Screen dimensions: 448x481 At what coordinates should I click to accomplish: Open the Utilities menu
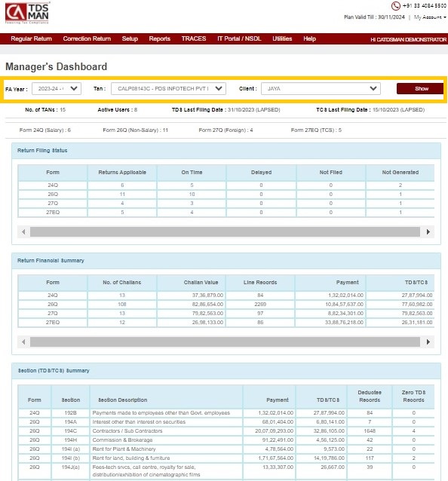[282, 38]
